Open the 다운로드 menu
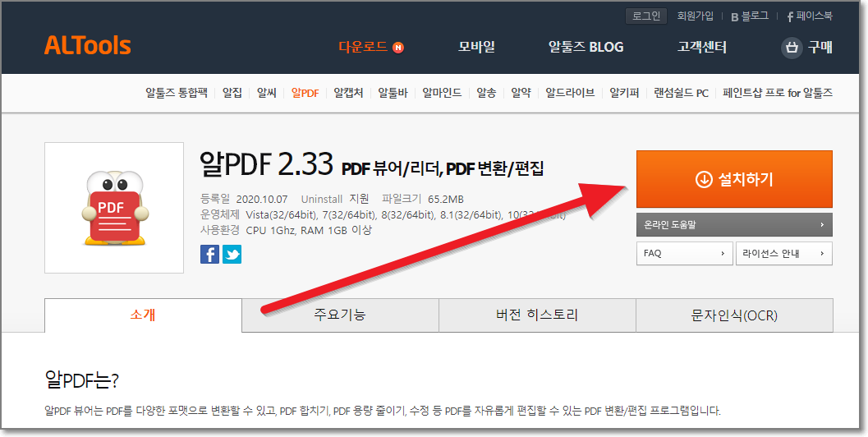 pos(363,47)
